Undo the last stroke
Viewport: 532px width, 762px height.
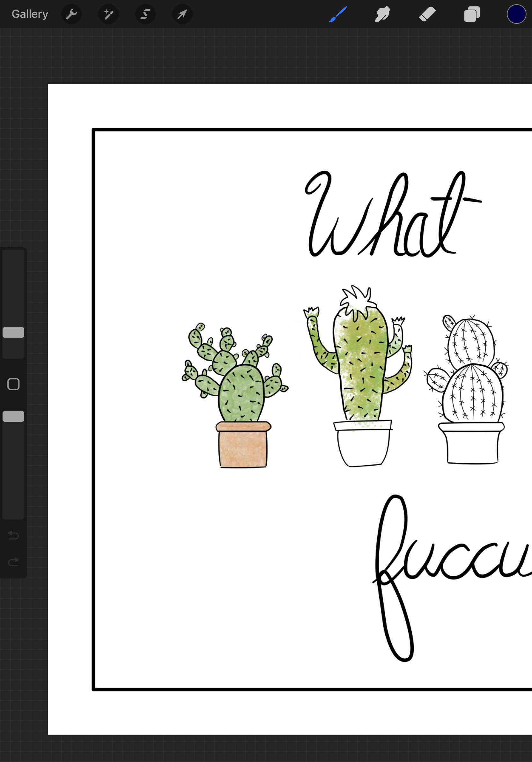click(13, 535)
